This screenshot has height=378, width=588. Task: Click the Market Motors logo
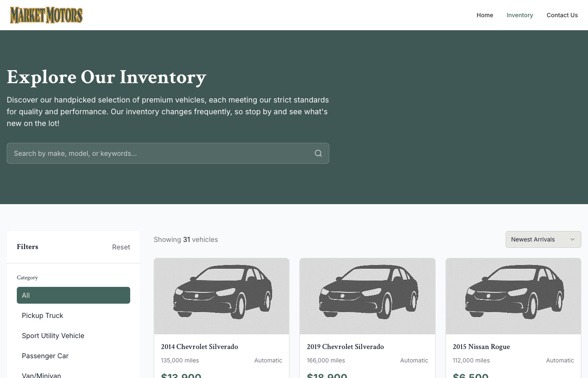coord(46,15)
